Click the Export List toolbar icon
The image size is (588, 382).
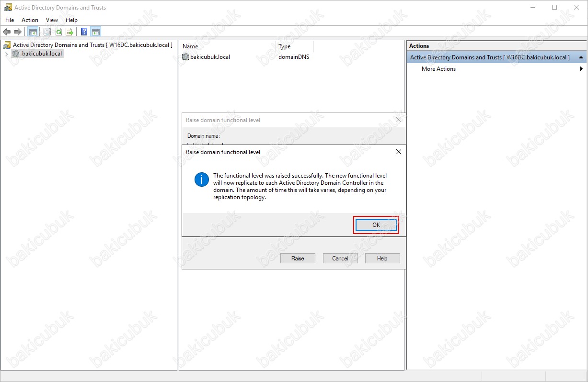[69, 32]
